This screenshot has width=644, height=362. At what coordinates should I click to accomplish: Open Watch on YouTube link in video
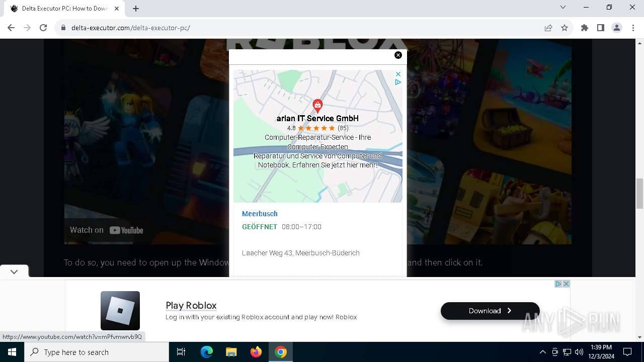pyautogui.click(x=107, y=230)
